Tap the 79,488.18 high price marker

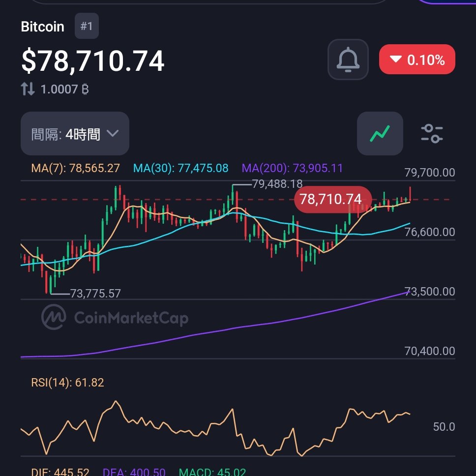277,183
